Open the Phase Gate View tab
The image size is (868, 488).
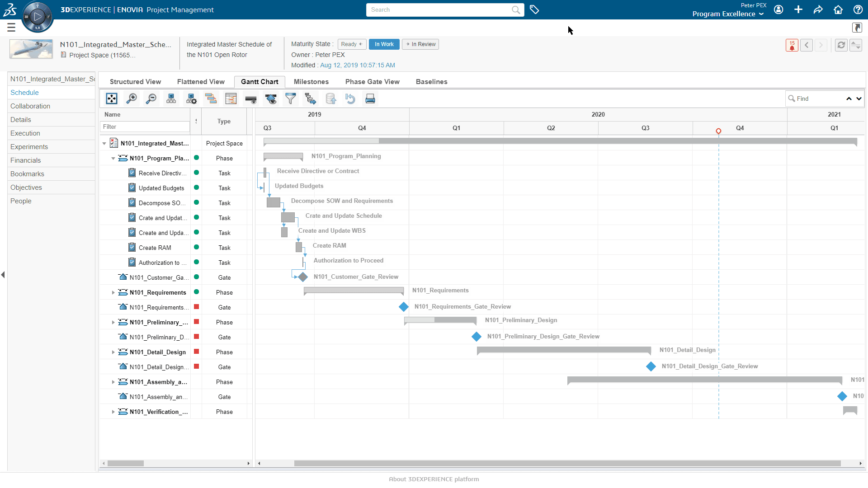(372, 82)
